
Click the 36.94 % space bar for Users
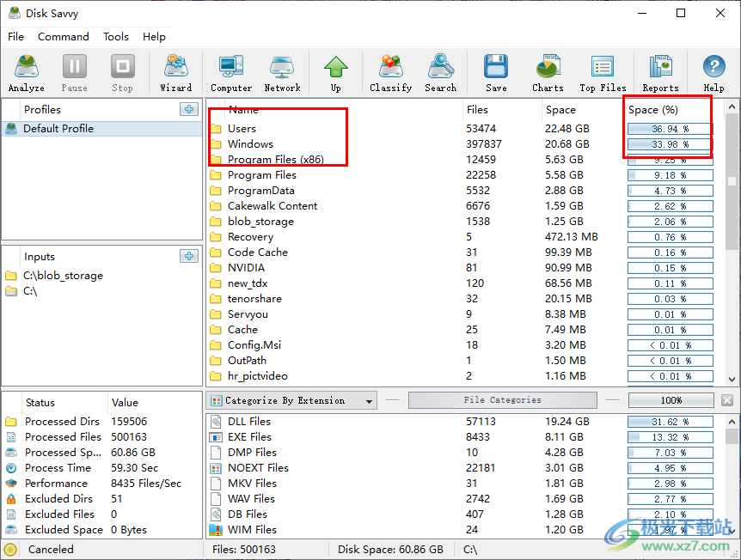coord(671,129)
